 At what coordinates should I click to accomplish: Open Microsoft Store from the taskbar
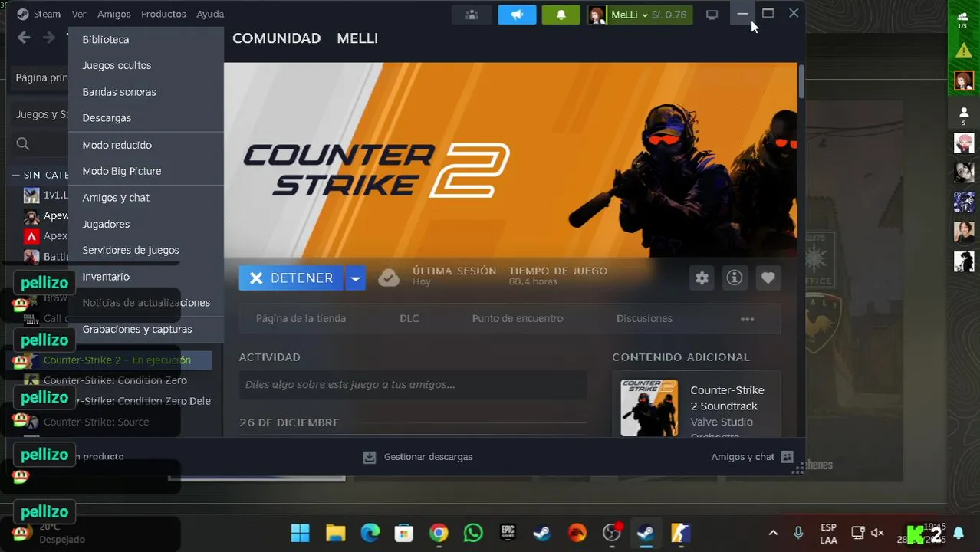[404, 533]
